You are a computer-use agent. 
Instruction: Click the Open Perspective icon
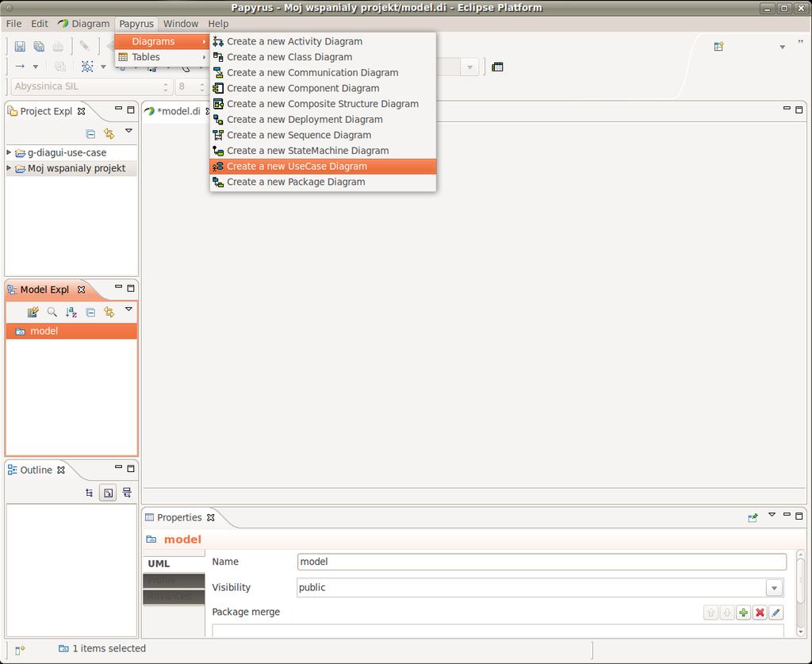718,47
